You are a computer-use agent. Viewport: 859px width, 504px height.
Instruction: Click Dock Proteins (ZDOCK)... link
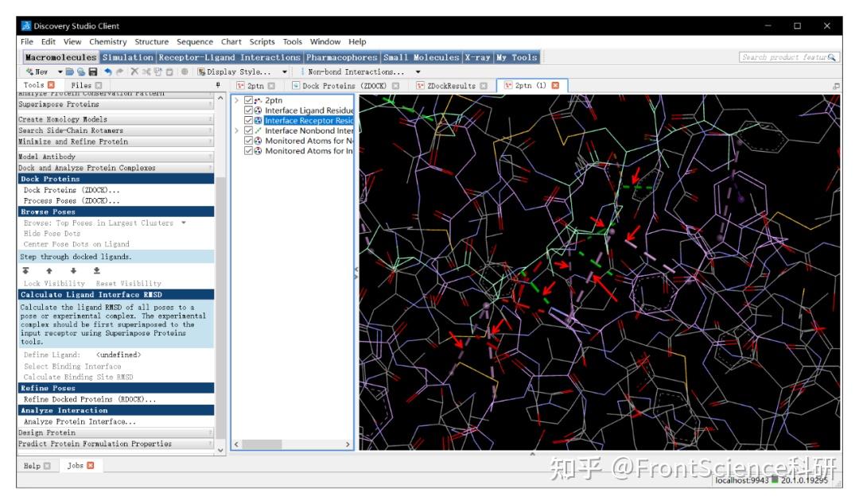[x=72, y=190]
